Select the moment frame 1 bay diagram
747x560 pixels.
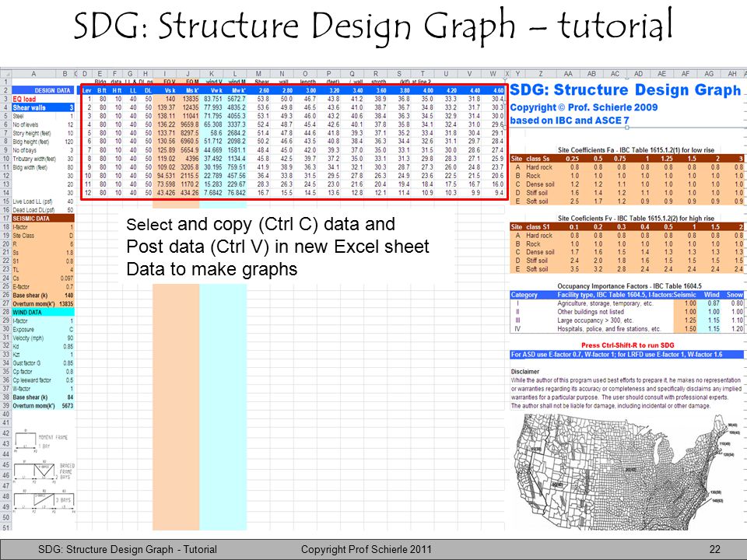(40, 439)
